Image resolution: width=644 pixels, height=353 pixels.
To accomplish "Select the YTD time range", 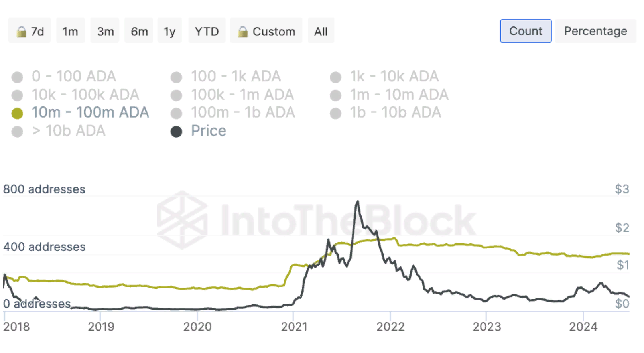I will [207, 31].
